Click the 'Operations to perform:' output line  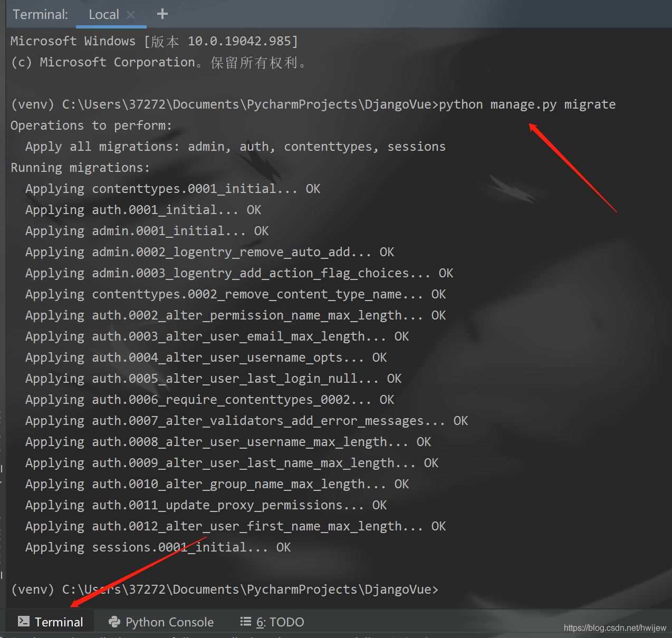(91, 125)
